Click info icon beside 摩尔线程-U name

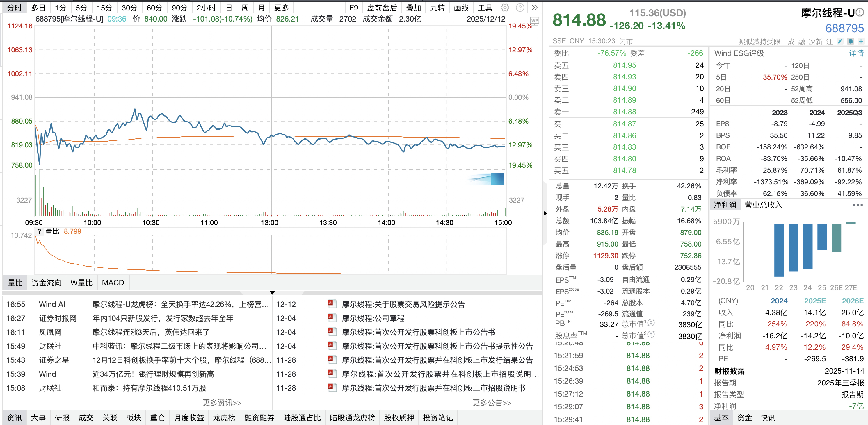[860, 12]
